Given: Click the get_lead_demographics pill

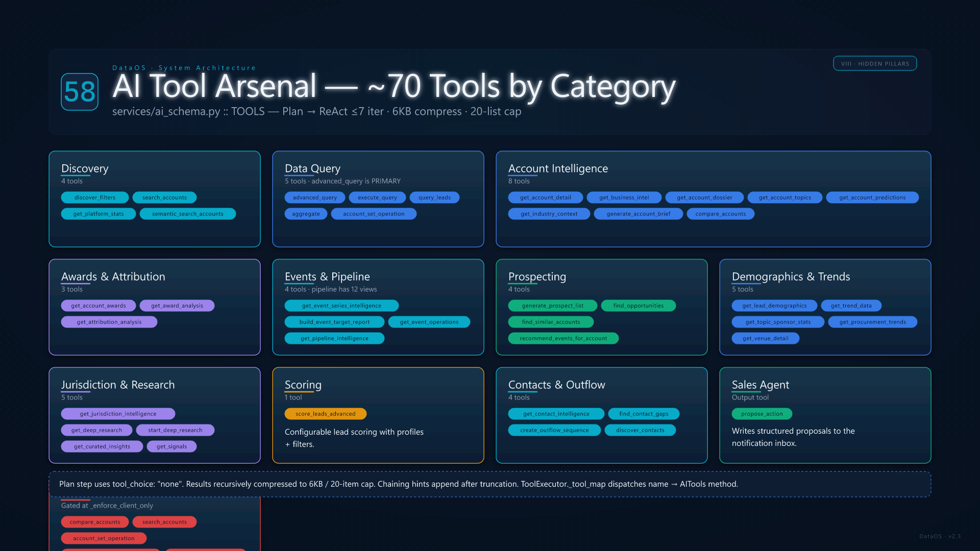Looking at the screenshot, I should tap(774, 306).
